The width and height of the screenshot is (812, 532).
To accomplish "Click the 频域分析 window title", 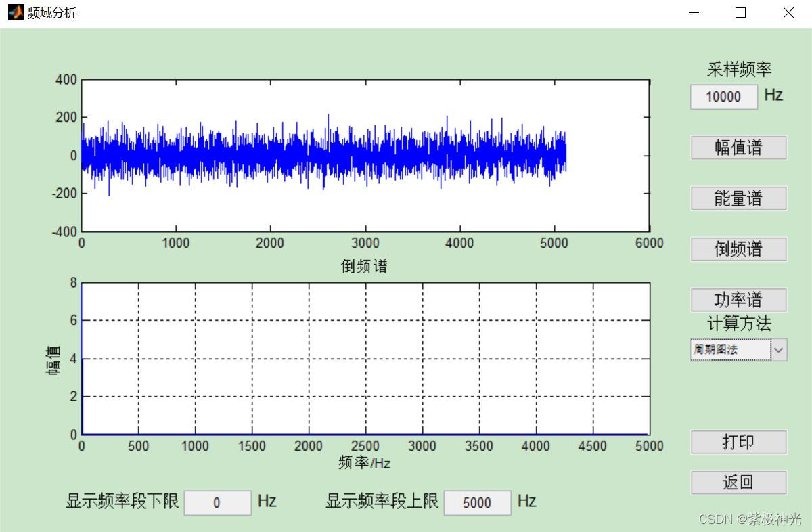I will (51, 13).
